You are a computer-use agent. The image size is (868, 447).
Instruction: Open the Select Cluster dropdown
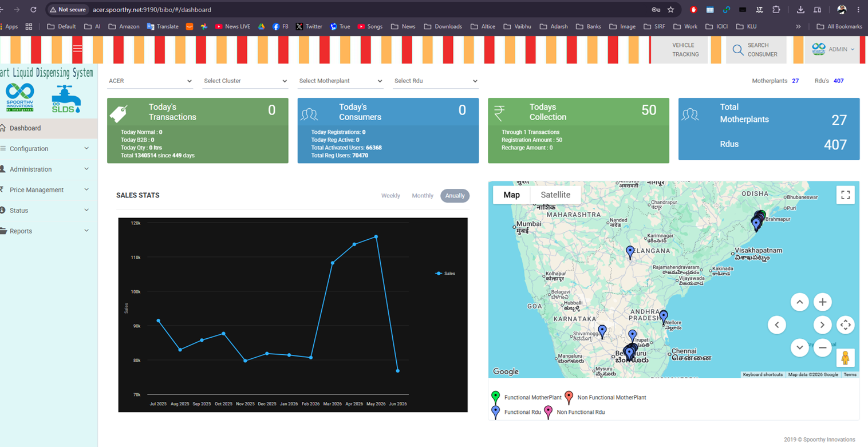[246, 81]
